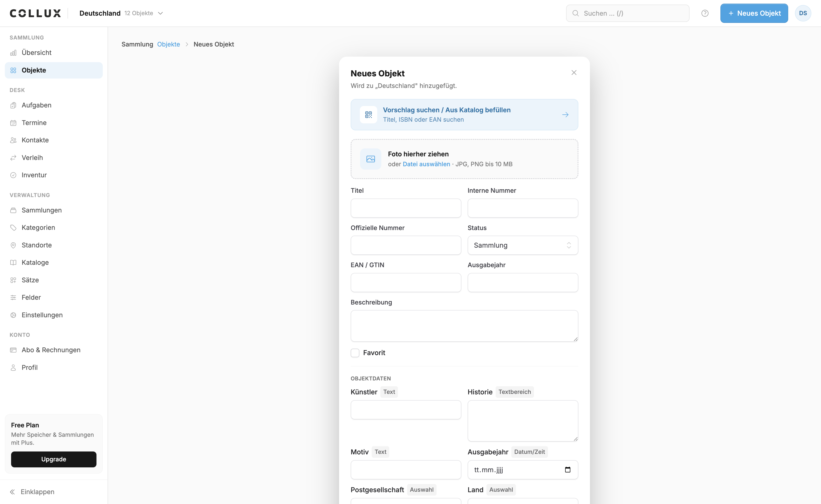
Task: Go to Kataloge in the sidebar
Action: 54,262
